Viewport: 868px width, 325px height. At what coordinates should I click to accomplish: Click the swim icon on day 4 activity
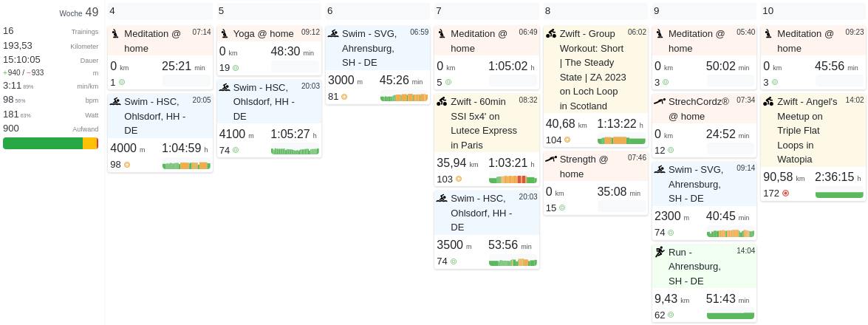point(115,102)
